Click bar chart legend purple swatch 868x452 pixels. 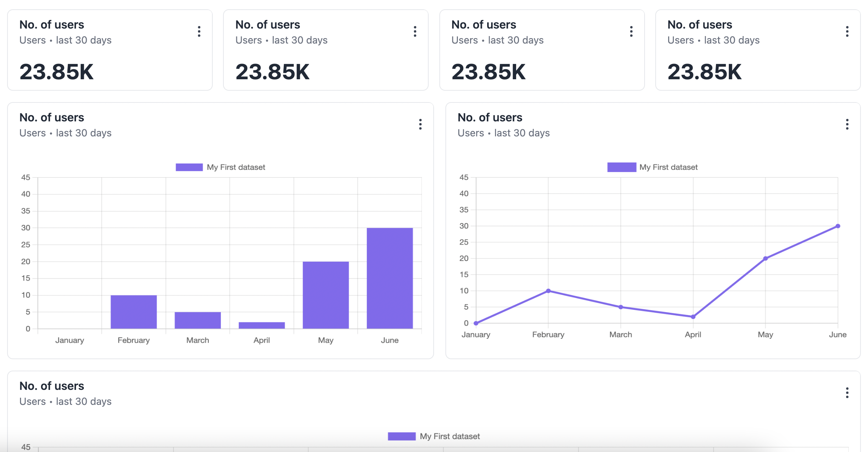click(x=189, y=167)
